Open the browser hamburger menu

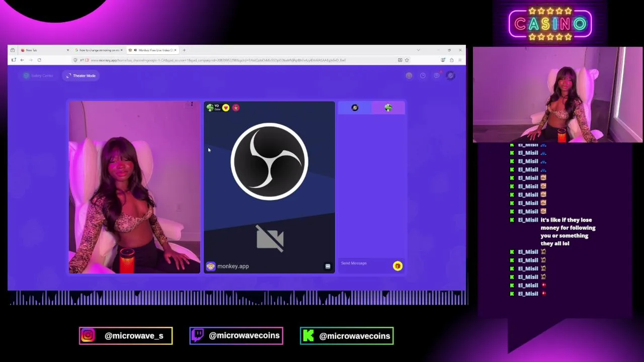click(x=460, y=60)
